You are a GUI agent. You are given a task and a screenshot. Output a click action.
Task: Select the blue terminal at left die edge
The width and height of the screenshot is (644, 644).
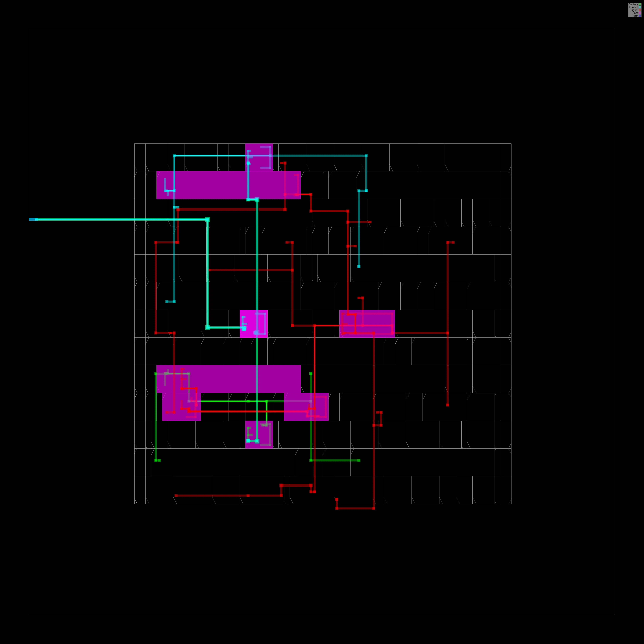point(33,219)
